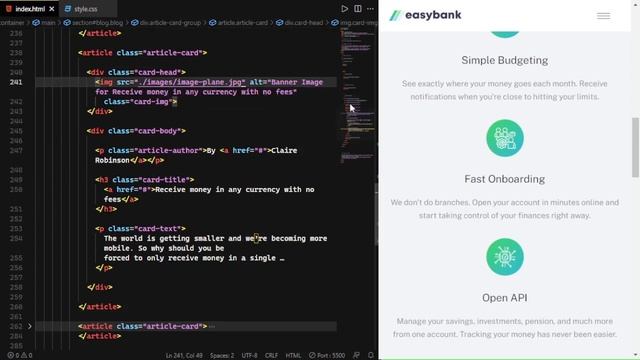
Task: Click the folded ellipsis after article-card on line 262
Action: point(211,326)
